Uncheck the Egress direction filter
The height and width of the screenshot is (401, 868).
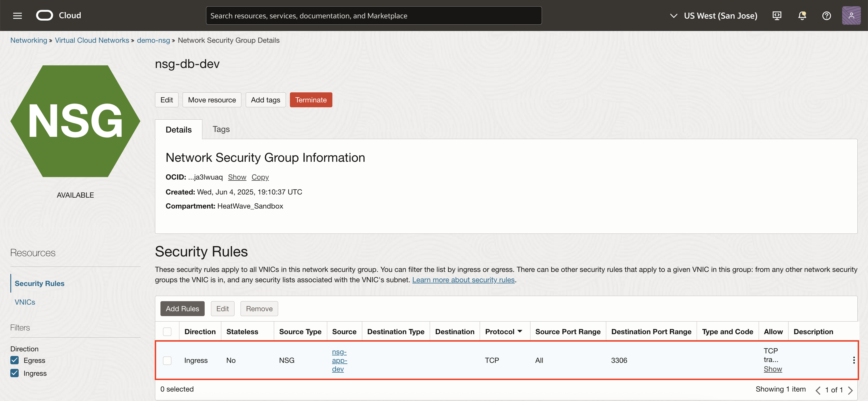[x=14, y=360]
